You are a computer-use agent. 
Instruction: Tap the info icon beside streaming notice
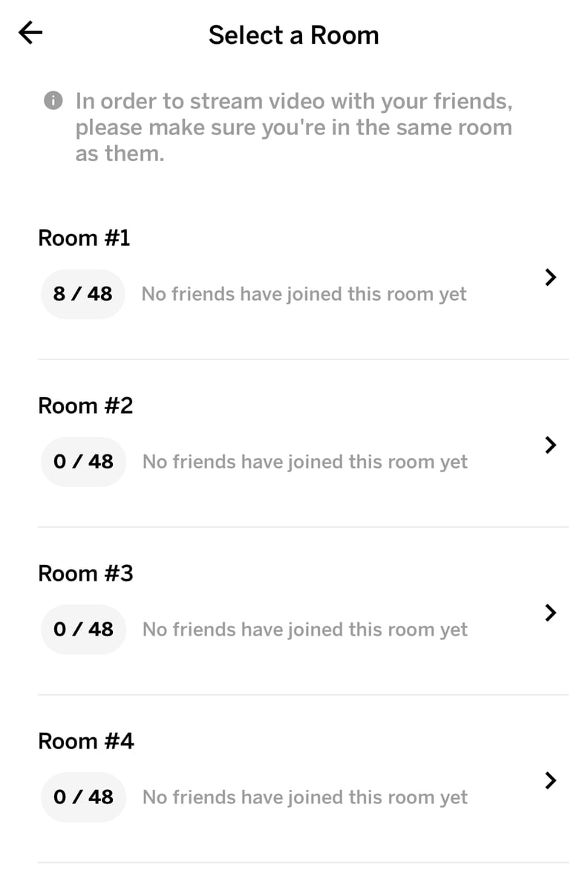click(53, 100)
